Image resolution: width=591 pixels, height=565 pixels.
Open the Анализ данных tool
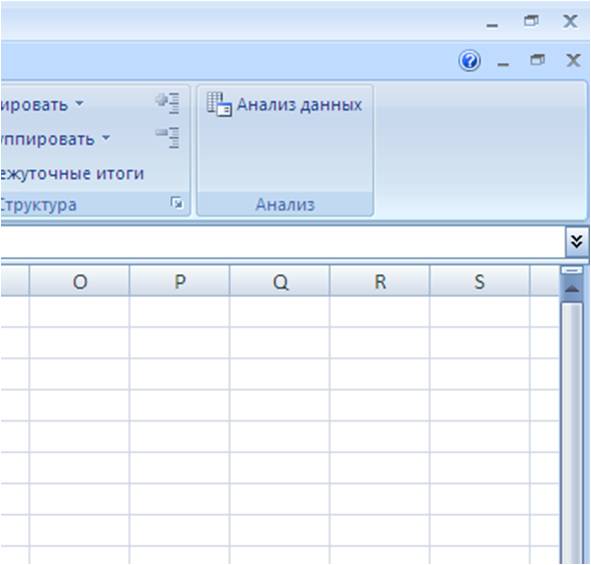pos(285,104)
